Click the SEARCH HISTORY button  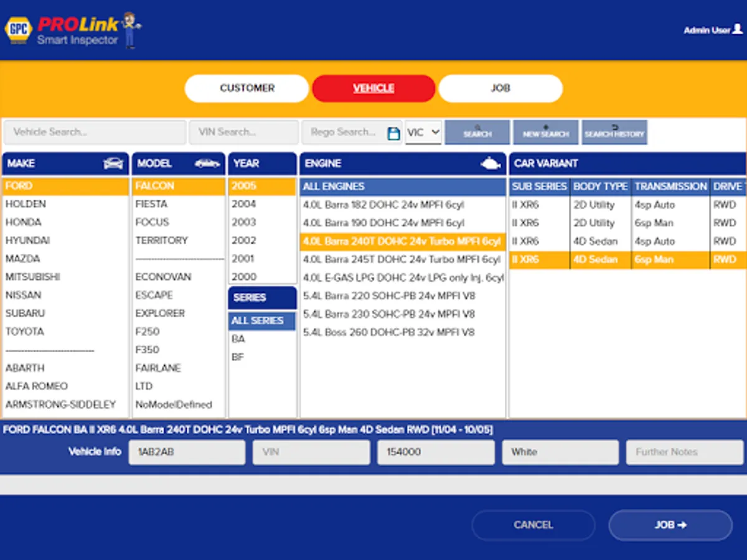coord(614,133)
